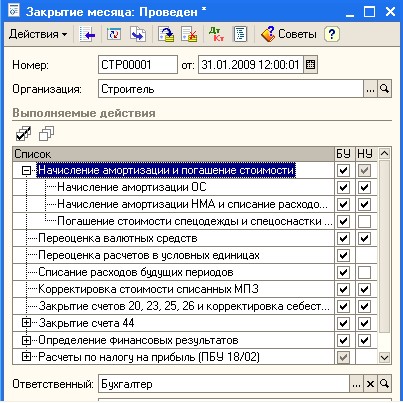Toggle НУ checkbox for Начисление амортизации ОС

pos(364,187)
